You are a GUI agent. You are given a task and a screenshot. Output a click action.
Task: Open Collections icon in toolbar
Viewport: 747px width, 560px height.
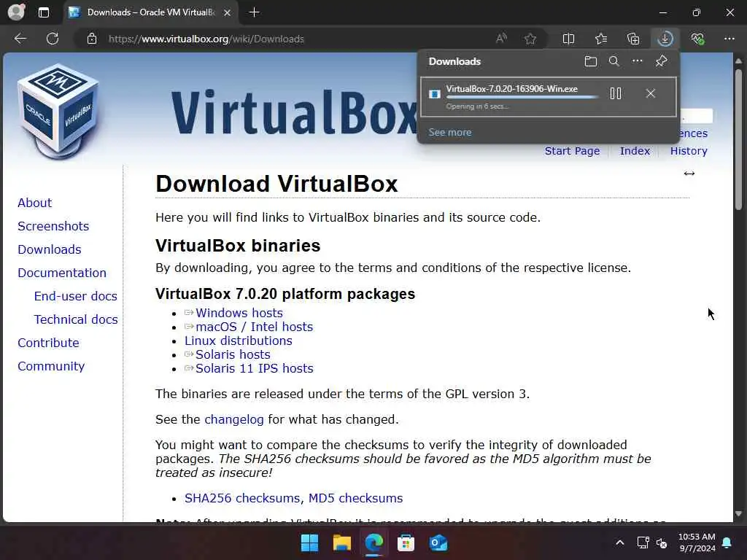pos(633,39)
